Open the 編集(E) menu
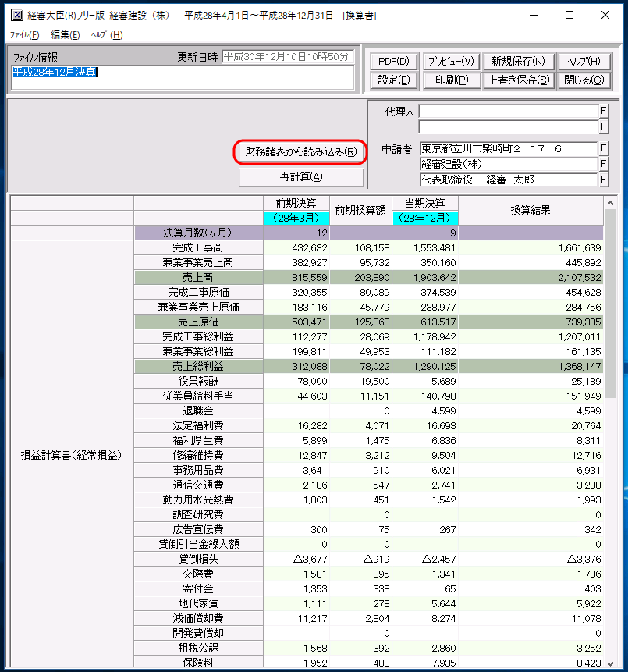This screenshot has height=672, width=628. [65, 35]
